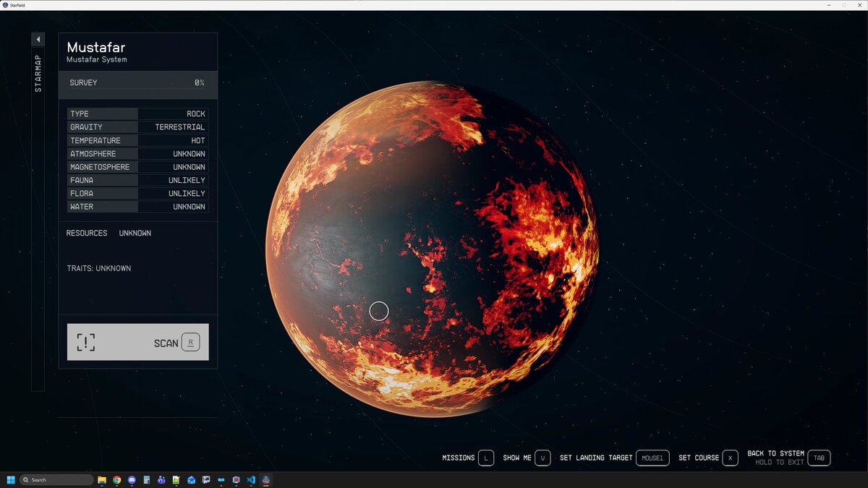Open Discord from the taskbar
Image resolution: width=868 pixels, height=488 pixels.
tap(132, 479)
